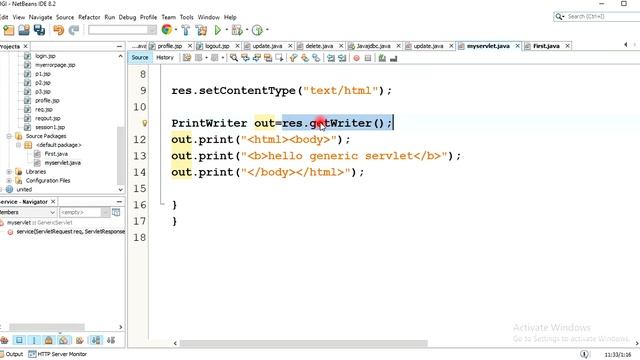
Task: Click the Navigator filter panel icon
Action: click(x=116, y=212)
